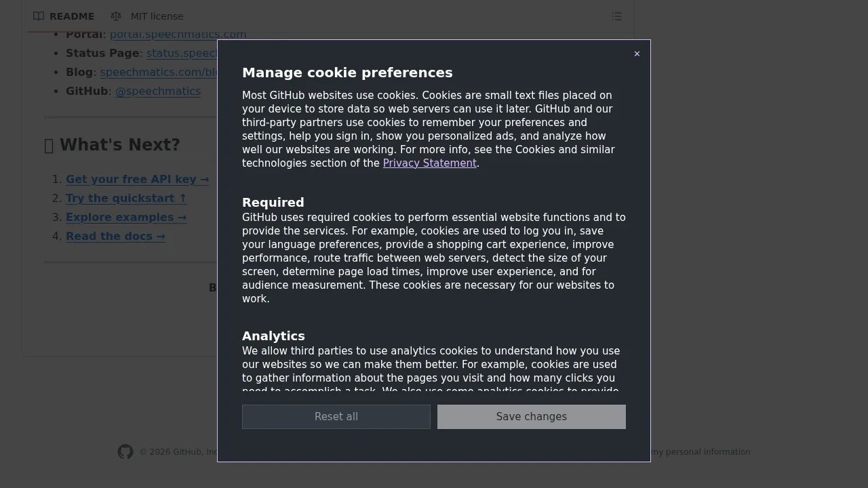The width and height of the screenshot is (868, 488).
Task: Click the © 2026 GitHub, Inc. text
Action: (x=180, y=451)
